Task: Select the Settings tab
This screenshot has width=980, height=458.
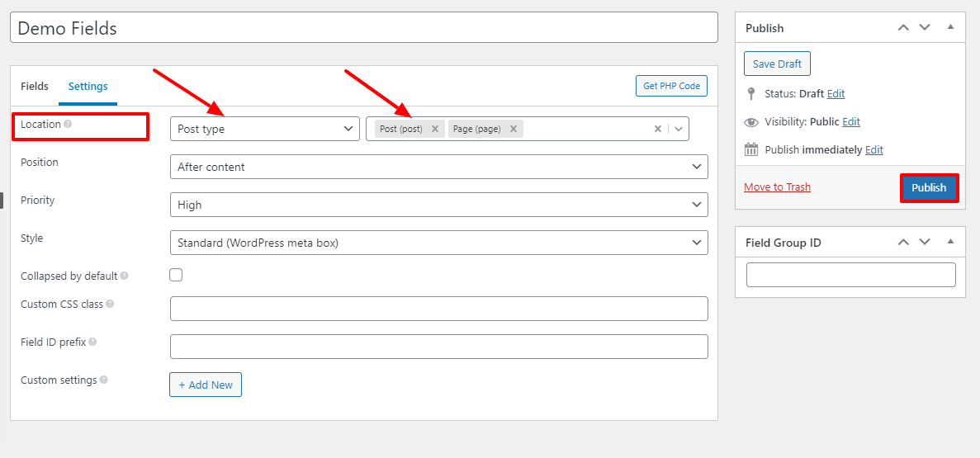Action: [x=88, y=86]
